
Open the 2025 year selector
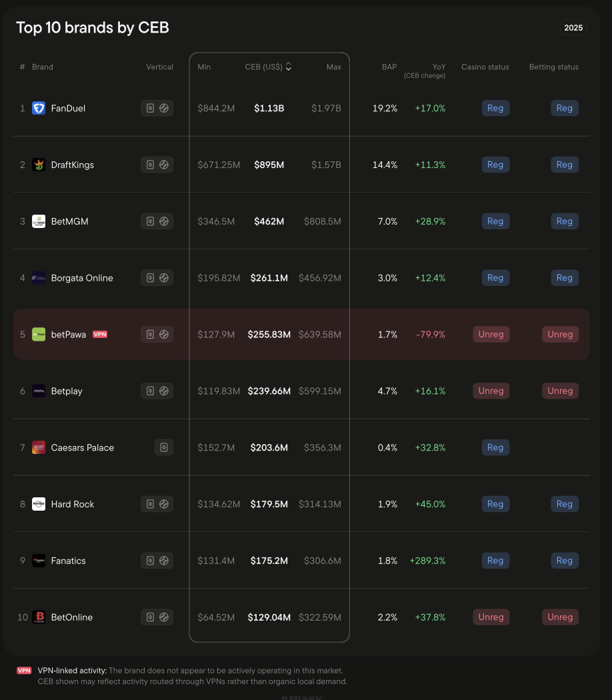[573, 28]
